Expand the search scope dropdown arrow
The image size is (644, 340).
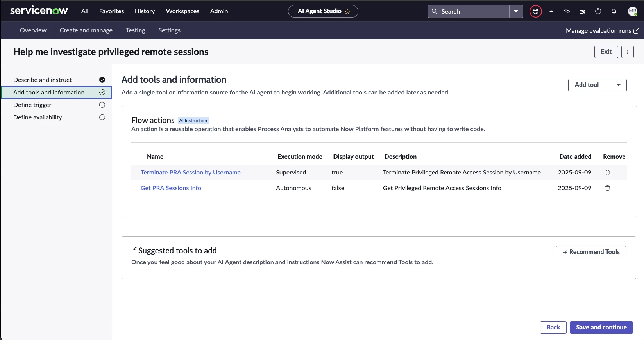516,11
